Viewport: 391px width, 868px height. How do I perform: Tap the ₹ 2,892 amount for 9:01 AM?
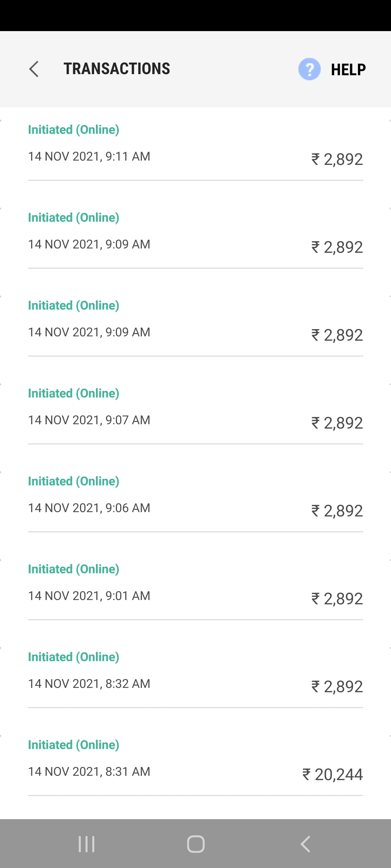(x=337, y=599)
